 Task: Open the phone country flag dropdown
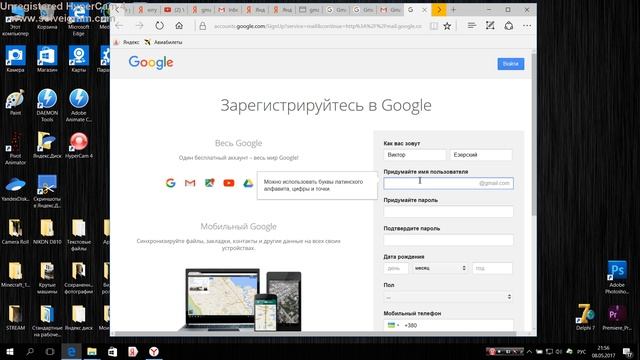(393, 325)
